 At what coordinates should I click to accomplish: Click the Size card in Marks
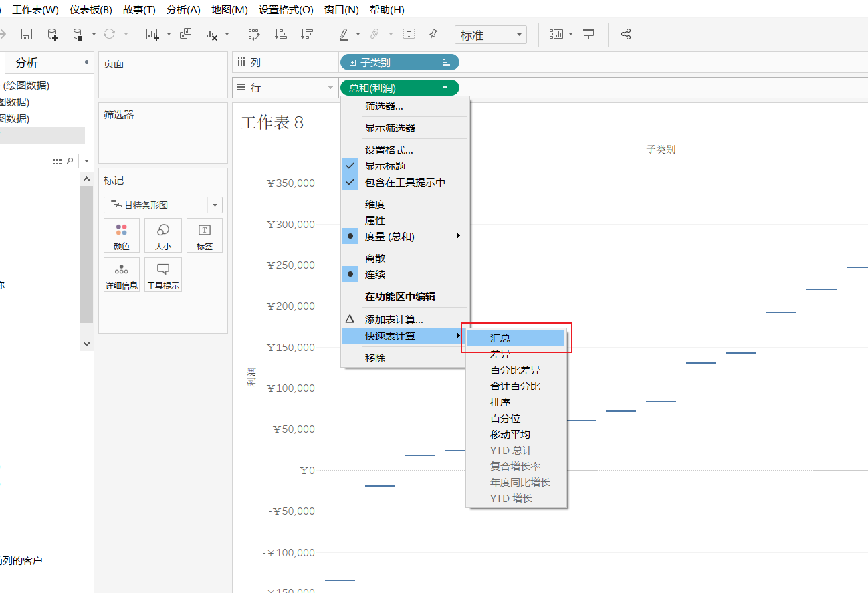pyautogui.click(x=163, y=236)
